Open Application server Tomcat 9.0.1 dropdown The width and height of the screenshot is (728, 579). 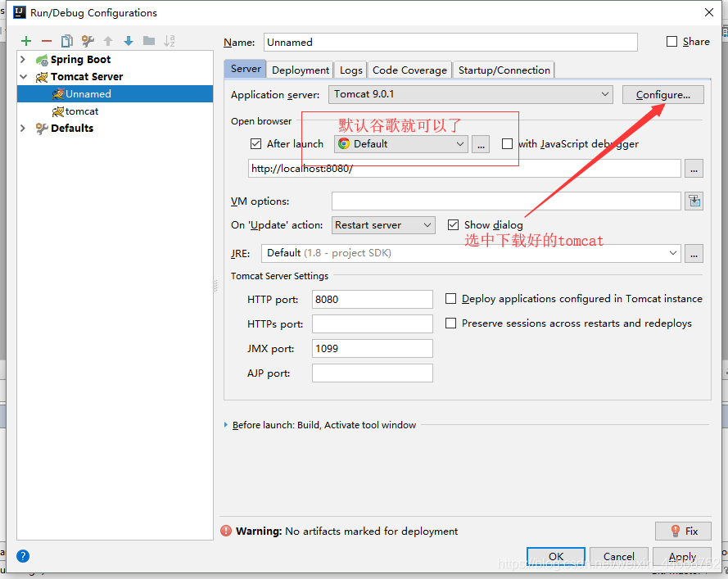(471, 94)
